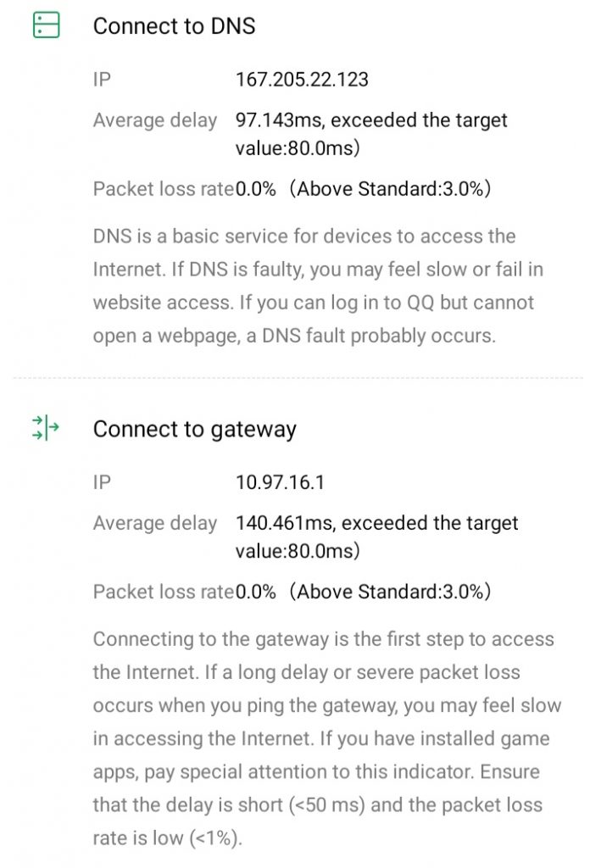Tap the DNS IP address 167.205.22.123
The image size is (590, 868).
coord(302,80)
